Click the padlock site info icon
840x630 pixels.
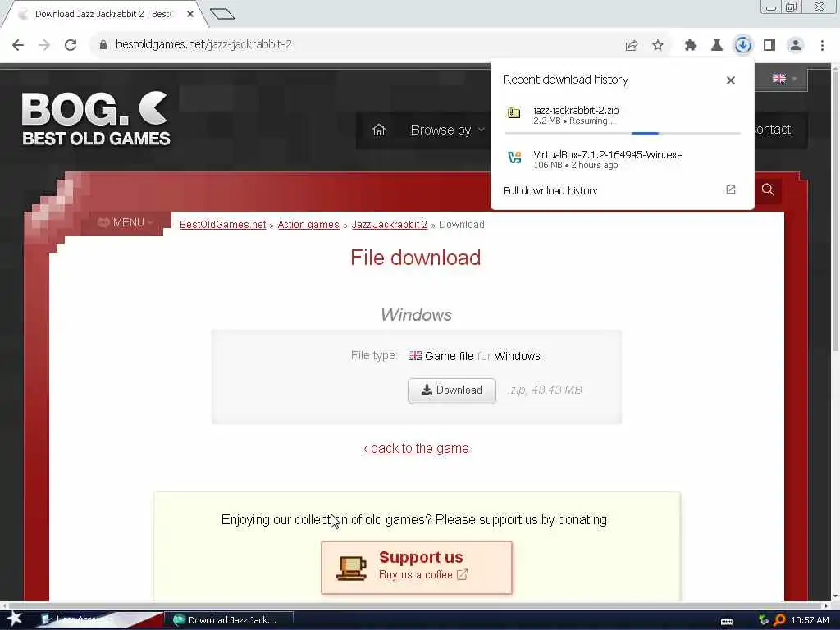click(103, 45)
